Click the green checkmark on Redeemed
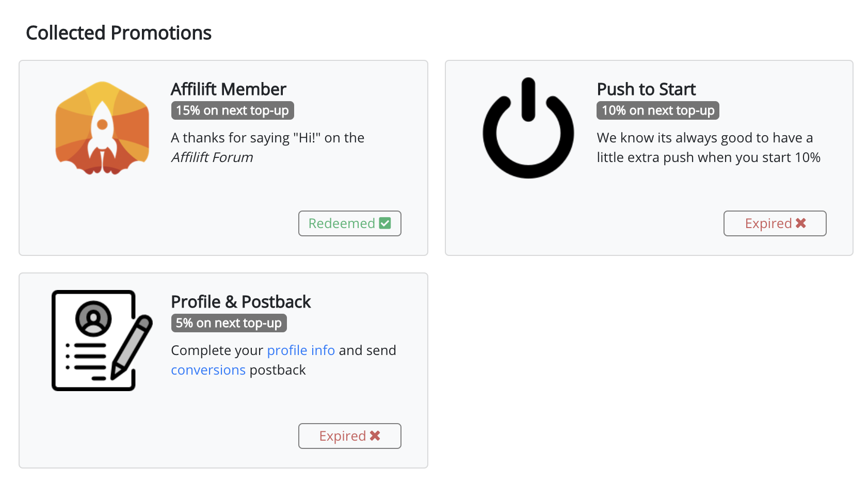868x484 pixels. pyautogui.click(x=385, y=223)
